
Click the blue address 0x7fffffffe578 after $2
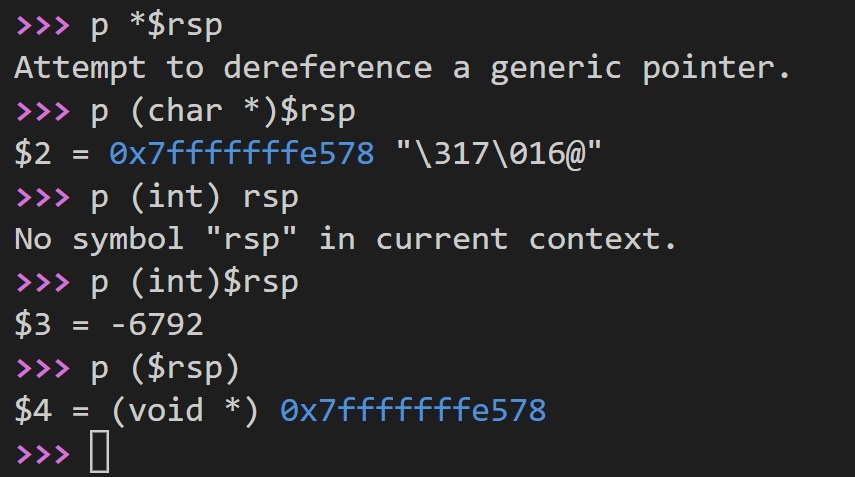[x=242, y=153]
